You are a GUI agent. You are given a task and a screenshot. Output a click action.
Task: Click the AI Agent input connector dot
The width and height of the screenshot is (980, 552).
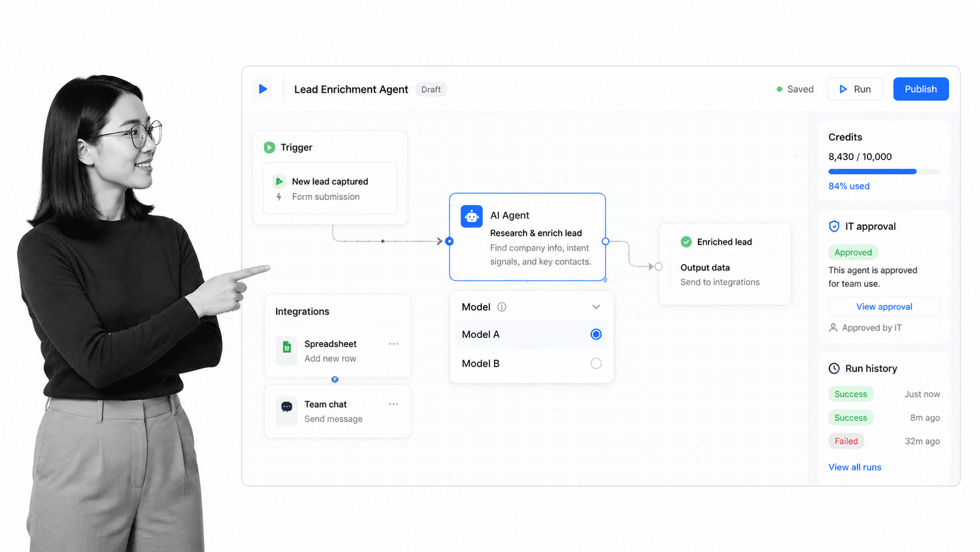pos(450,241)
